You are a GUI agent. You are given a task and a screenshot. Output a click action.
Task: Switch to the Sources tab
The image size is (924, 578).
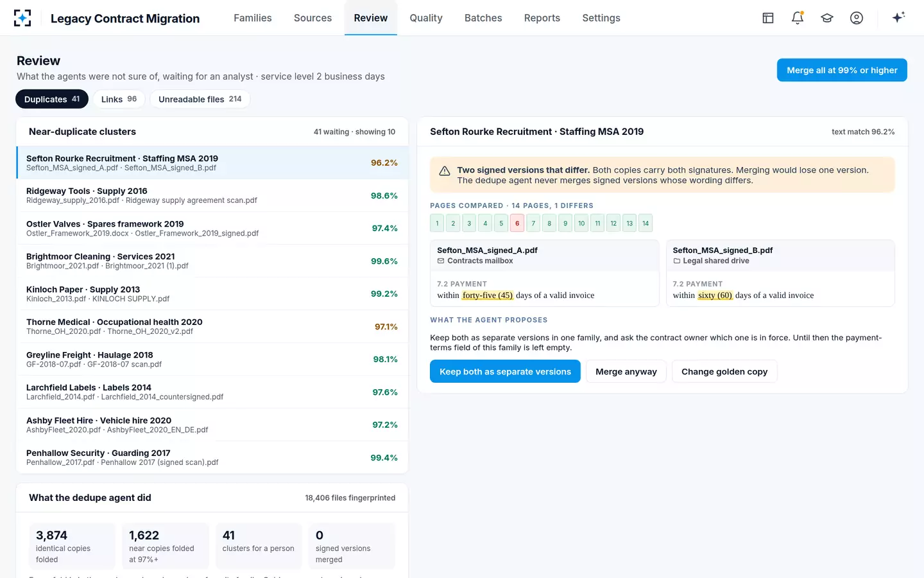pyautogui.click(x=313, y=18)
